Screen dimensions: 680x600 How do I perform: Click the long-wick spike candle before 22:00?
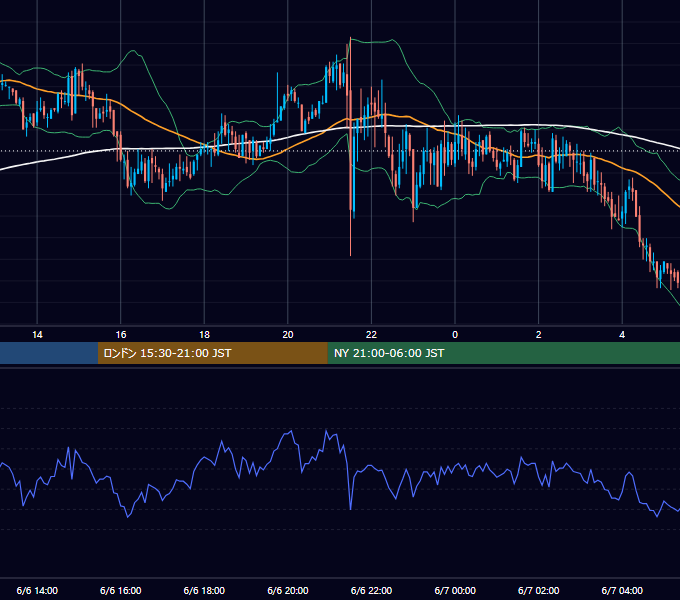[x=350, y=147]
